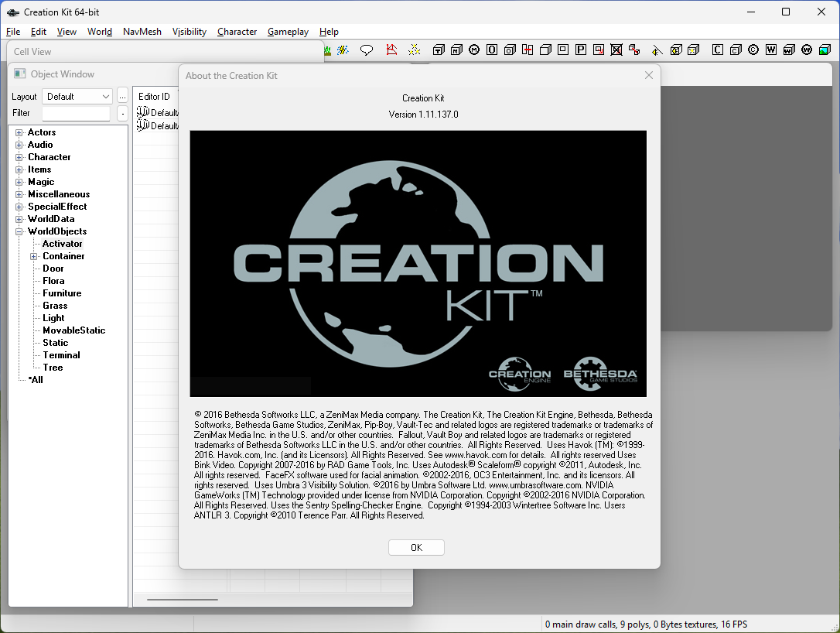Expand the Character tree node
This screenshot has width=840, height=633.
19,157
